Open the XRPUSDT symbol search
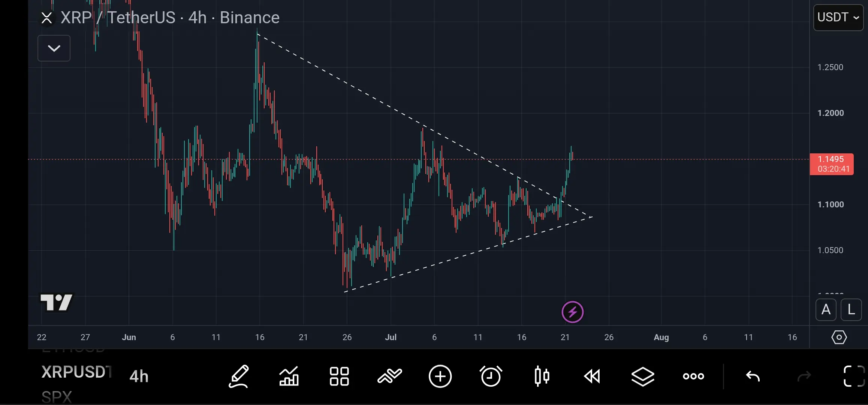The width and height of the screenshot is (868, 405). (77, 372)
